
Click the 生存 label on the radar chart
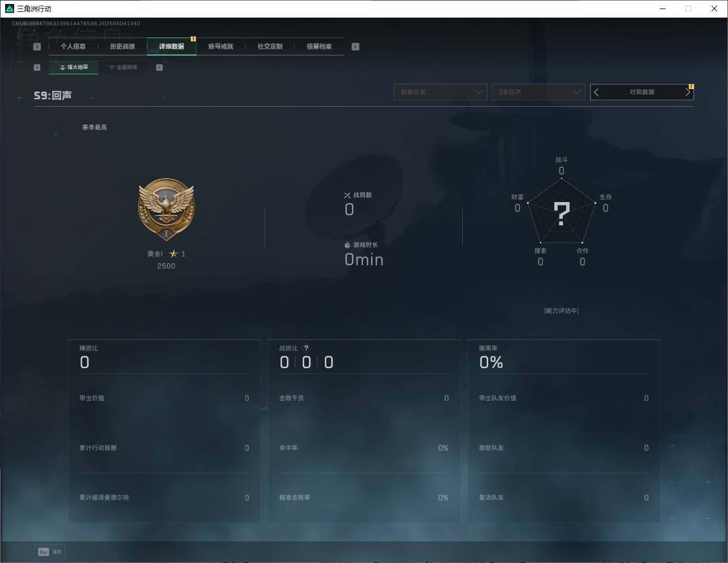(x=606, y=197)
